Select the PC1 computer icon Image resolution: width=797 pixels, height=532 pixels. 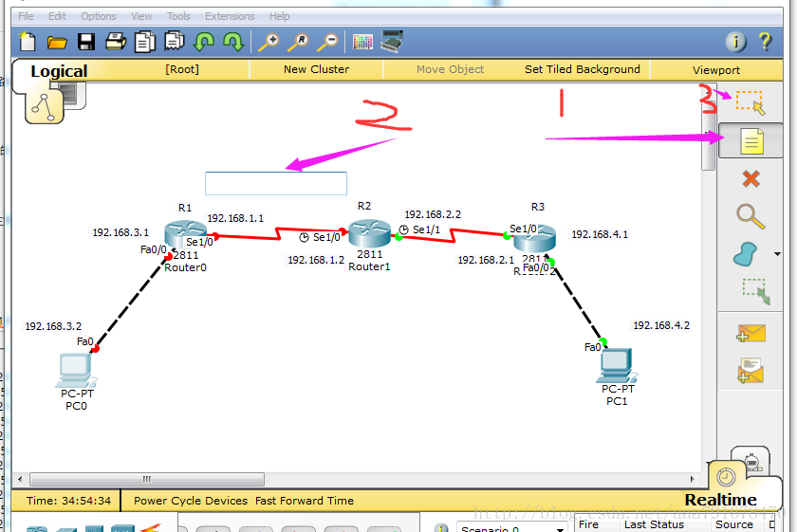pos(617,366)
